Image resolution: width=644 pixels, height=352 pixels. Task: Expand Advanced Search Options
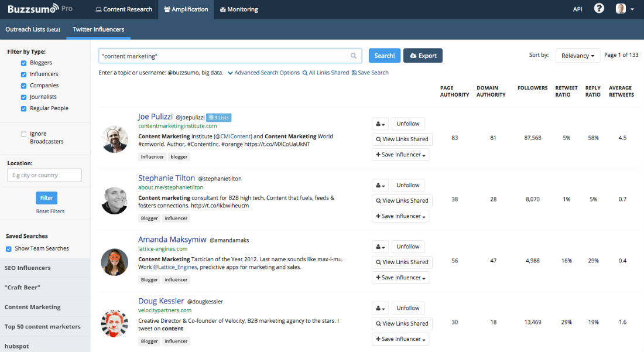(x=263, y=73)
